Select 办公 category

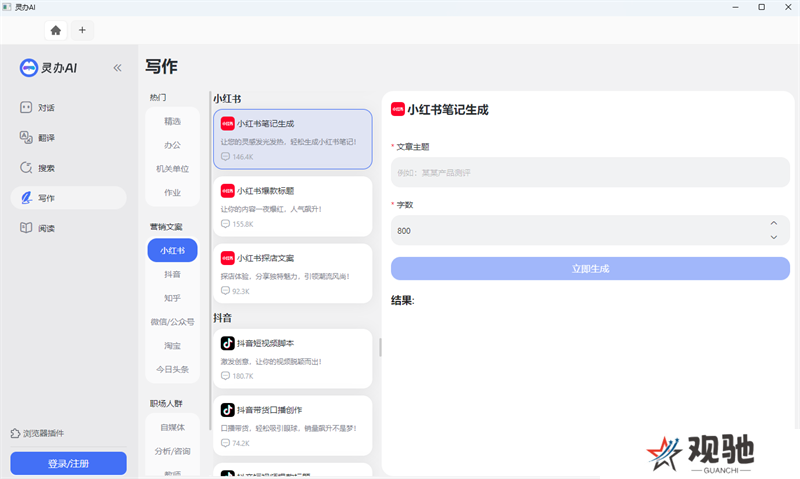pyautogui.click(x=172, y=145)
